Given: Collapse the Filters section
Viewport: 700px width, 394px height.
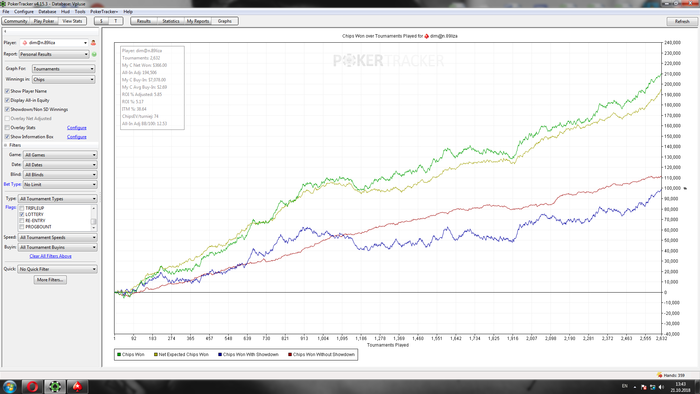Looking at the screenshot, I should point(6,145).
